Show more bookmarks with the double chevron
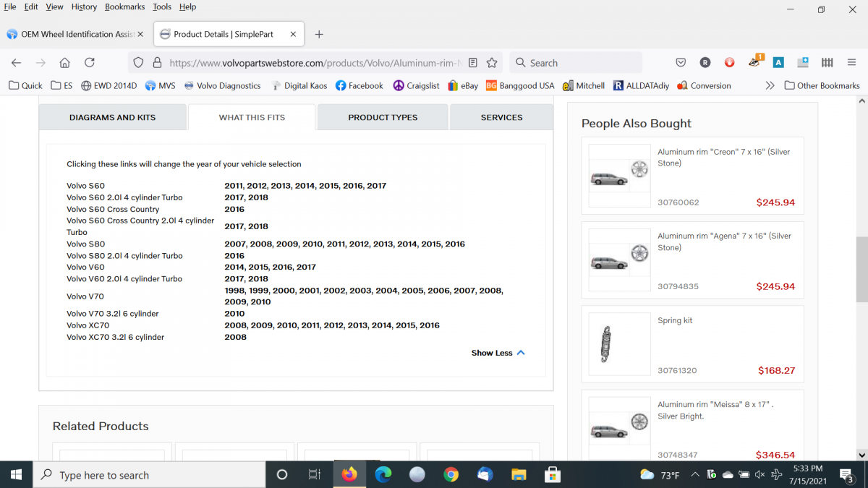 770,85
